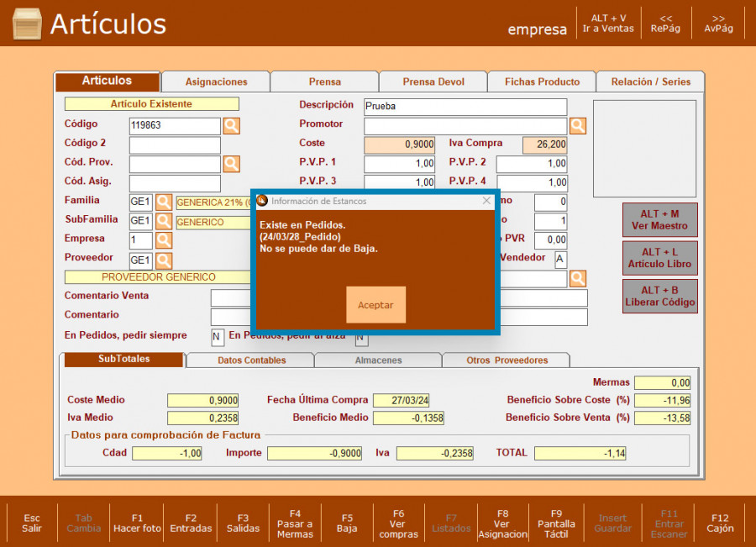The width and height of the screenshot is (756, 547).
Task: Click the F5 Baja function key
Action: click(x=347, y=523)
